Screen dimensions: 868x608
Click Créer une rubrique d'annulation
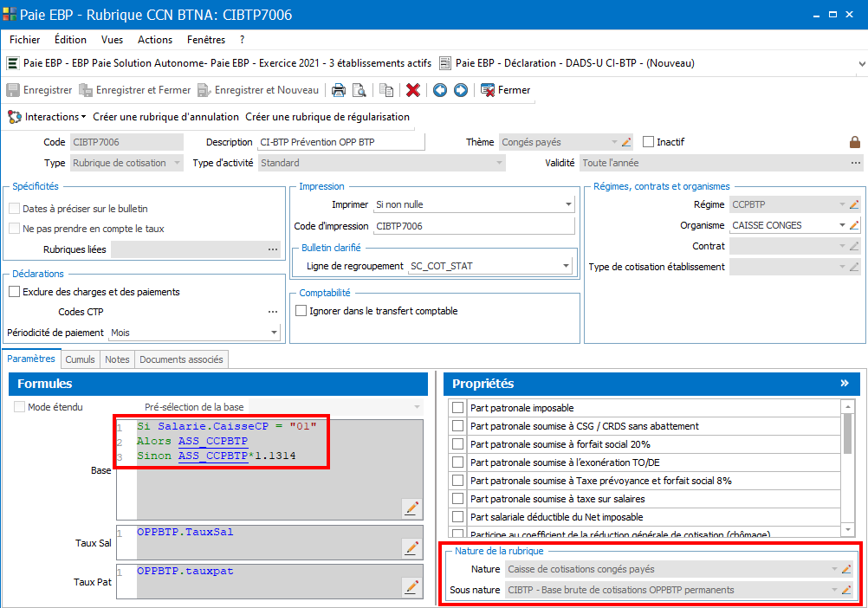[165, 117]
